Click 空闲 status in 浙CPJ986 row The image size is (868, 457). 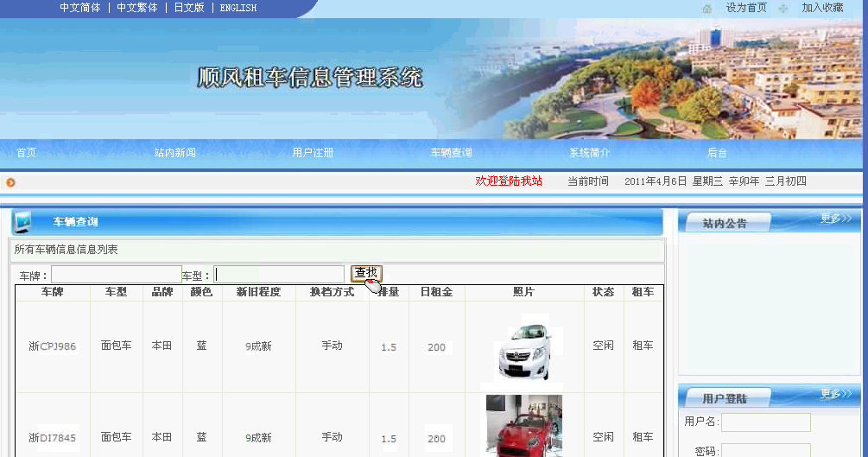click(604, 346)
